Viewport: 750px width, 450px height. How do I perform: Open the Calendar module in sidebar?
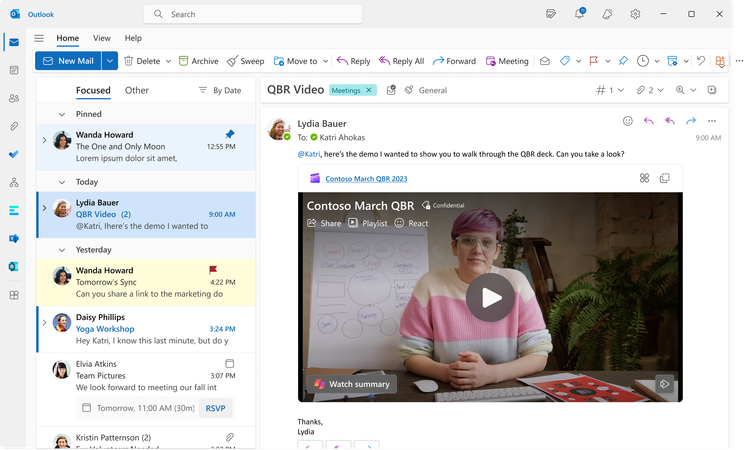click(14, 70)
